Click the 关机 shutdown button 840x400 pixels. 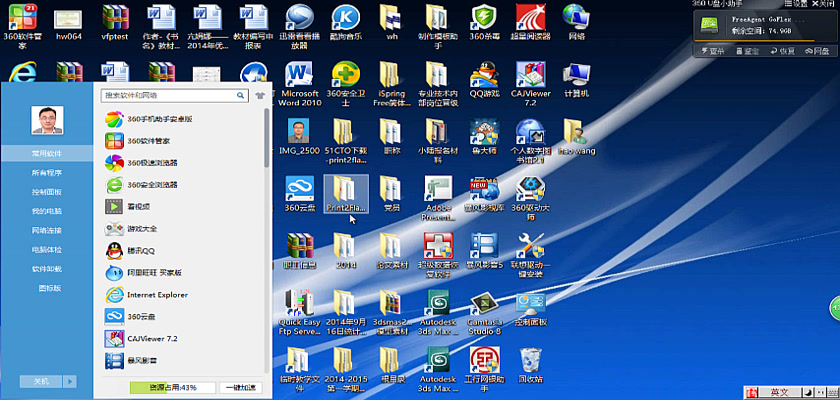(41, 381)
